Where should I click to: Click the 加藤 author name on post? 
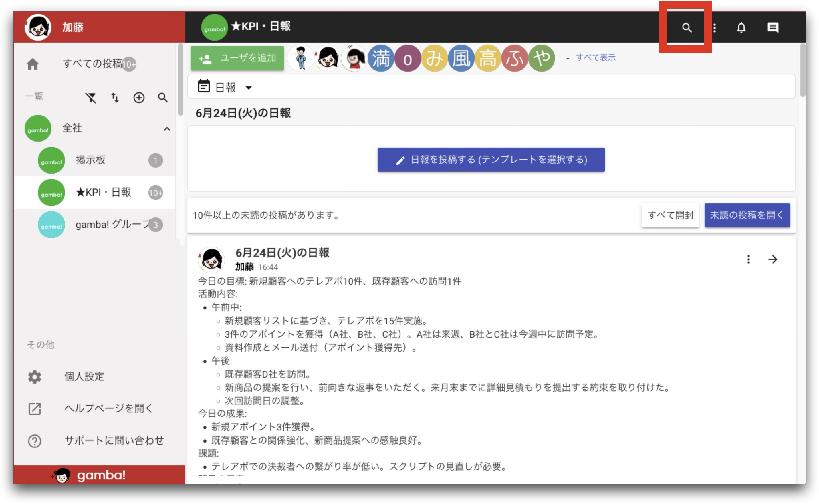click(244, 267)
